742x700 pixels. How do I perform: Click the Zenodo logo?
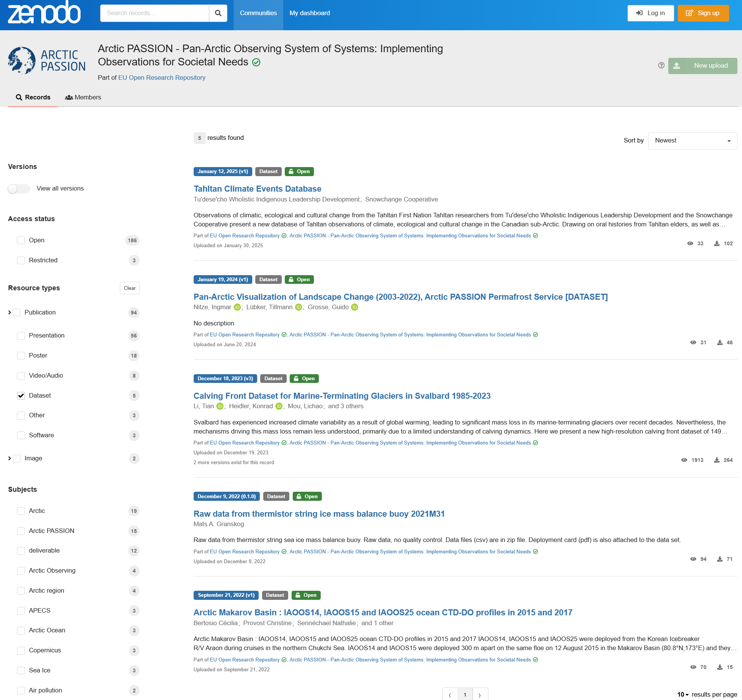44,13
